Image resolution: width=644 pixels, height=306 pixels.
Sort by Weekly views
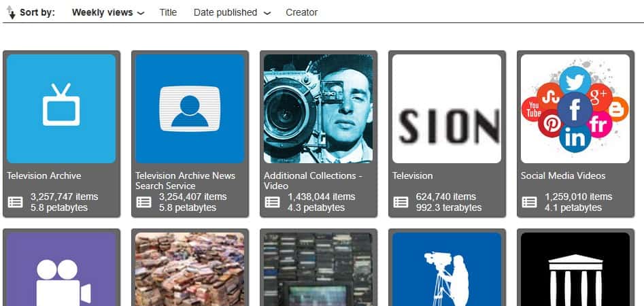tap(102, 12)
